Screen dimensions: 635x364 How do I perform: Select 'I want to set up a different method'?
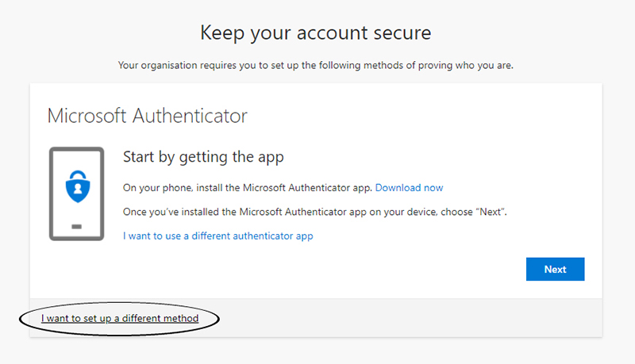119,318
